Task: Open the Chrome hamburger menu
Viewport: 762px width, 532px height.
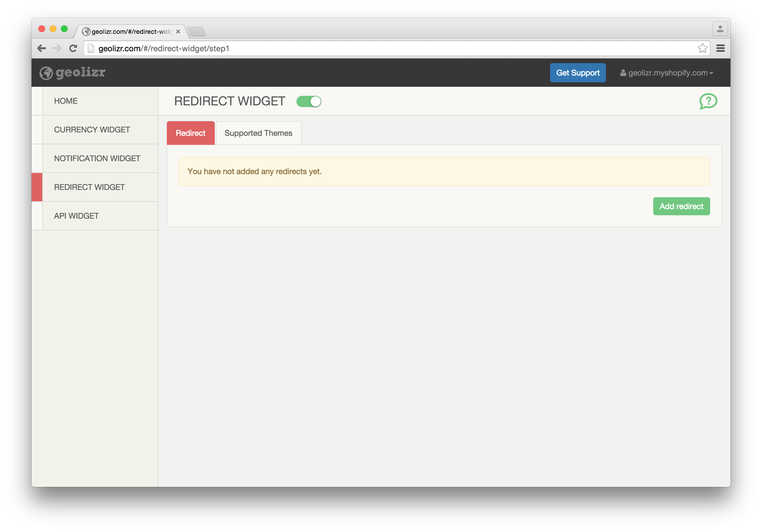Action: point(720,48)
